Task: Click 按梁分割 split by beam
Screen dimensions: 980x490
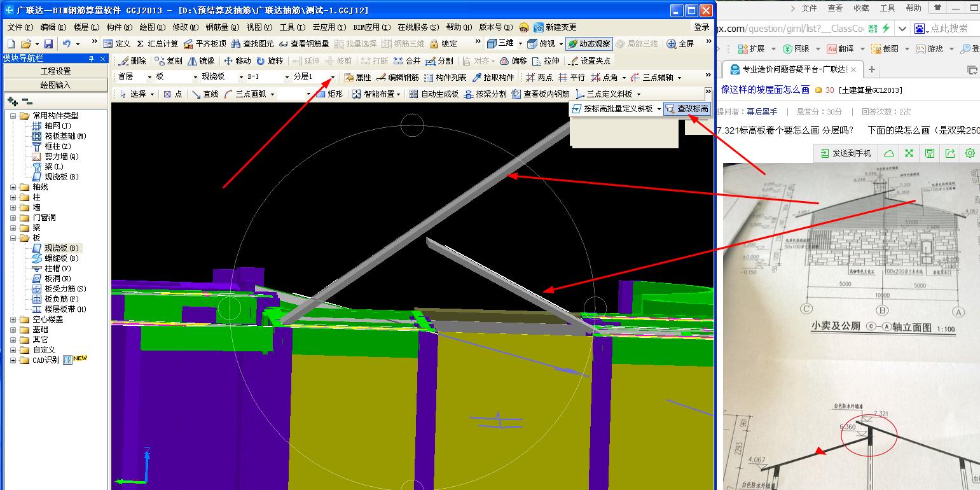Action: (x=485, y=94)
